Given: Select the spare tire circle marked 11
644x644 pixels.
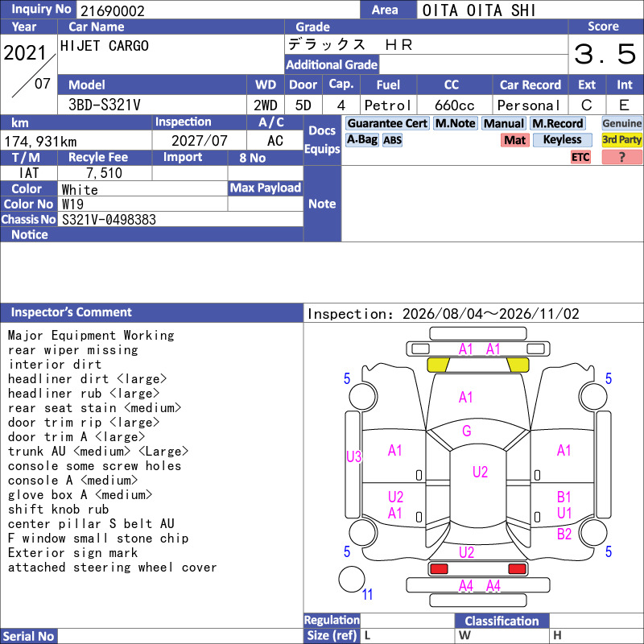Looking at the screenshot, I should (352, 579).
